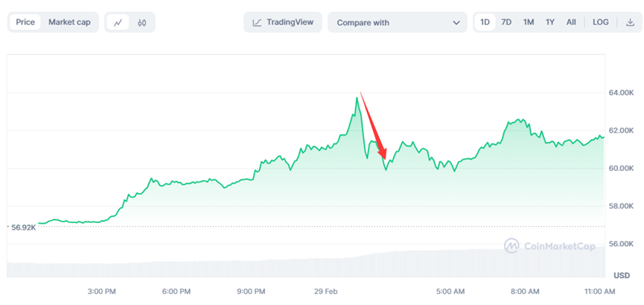Screen dimensions: 644x305
Task: Switch to line chart view icon
Action: click(x=118, y=22)
